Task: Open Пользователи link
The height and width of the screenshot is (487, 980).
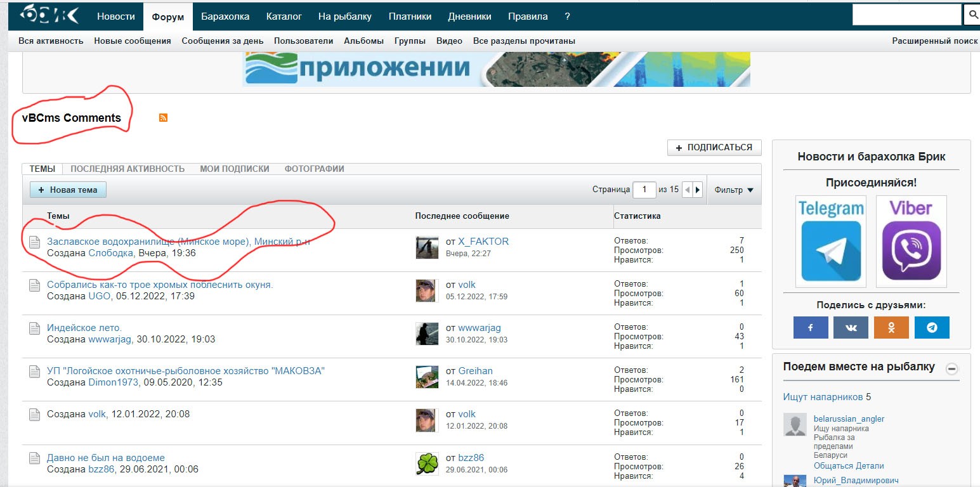Action: coord(304,41)
